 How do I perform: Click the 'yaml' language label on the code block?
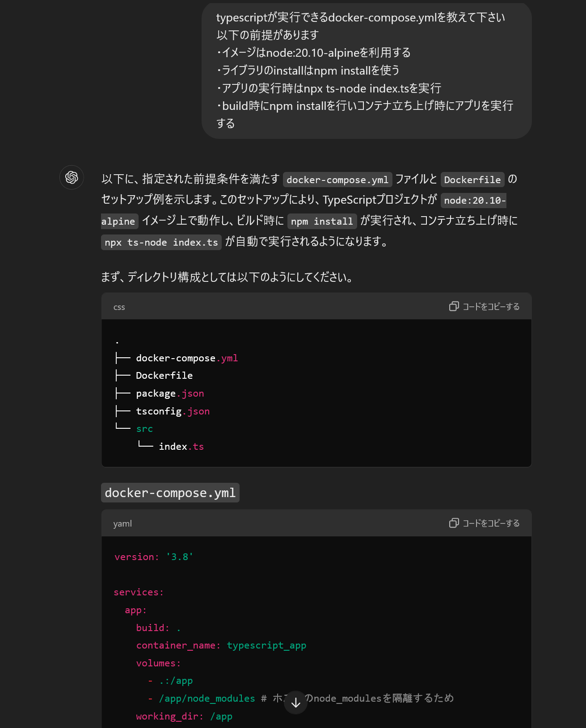(122, 523)
